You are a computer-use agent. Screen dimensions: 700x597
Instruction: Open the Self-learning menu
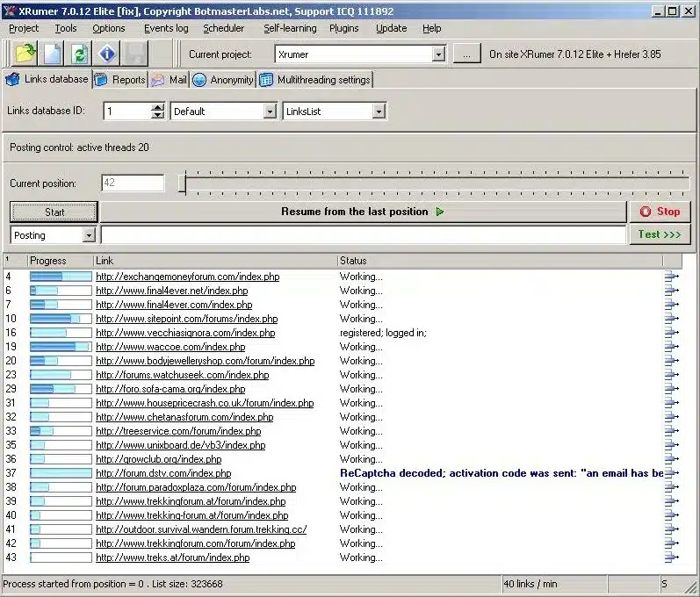[x=290, y=28]
